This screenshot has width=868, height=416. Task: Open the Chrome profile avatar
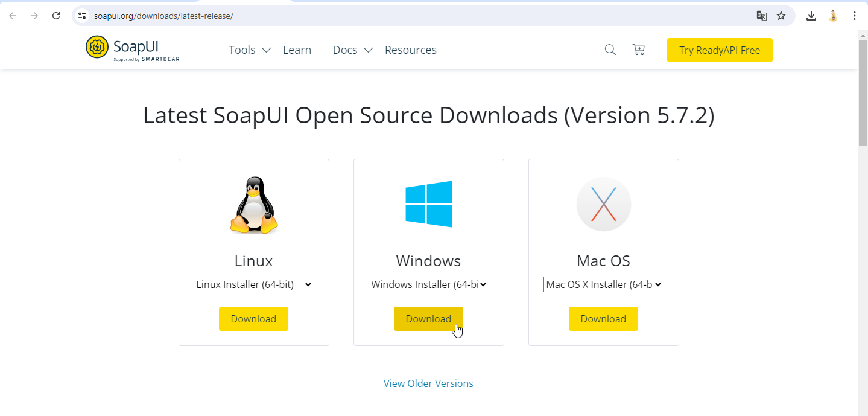[x=833, y=16]
